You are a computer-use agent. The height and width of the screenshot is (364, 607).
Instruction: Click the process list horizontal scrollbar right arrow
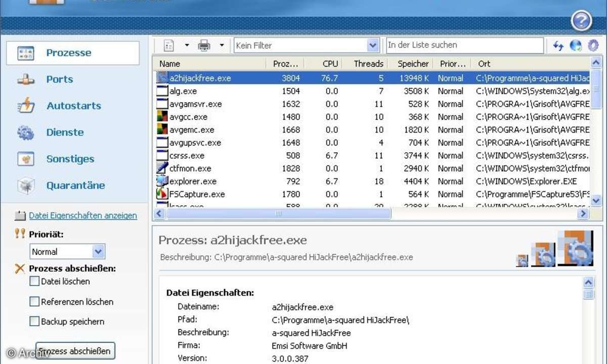584,214
